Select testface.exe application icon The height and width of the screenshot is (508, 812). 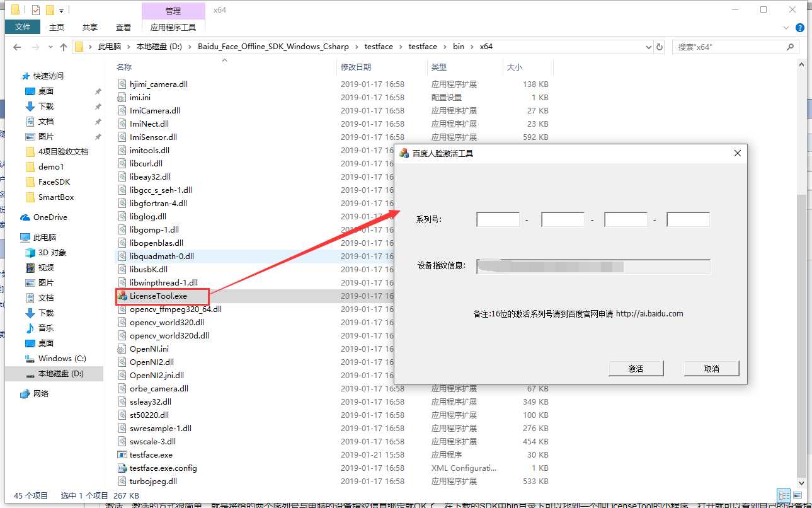point(122,454)
